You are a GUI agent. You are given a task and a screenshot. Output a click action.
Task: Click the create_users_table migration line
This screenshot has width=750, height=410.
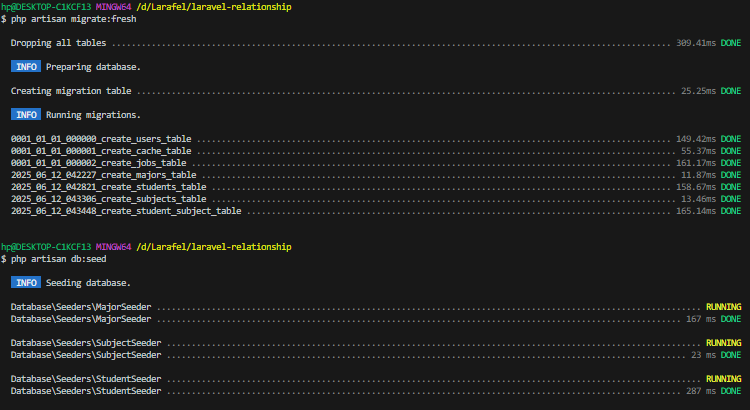pos(101,139)
